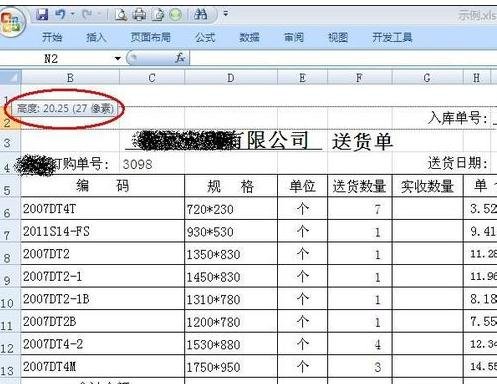Select column D header
The width and height of the screenshot is (497, 384).
tap(231, 78)
